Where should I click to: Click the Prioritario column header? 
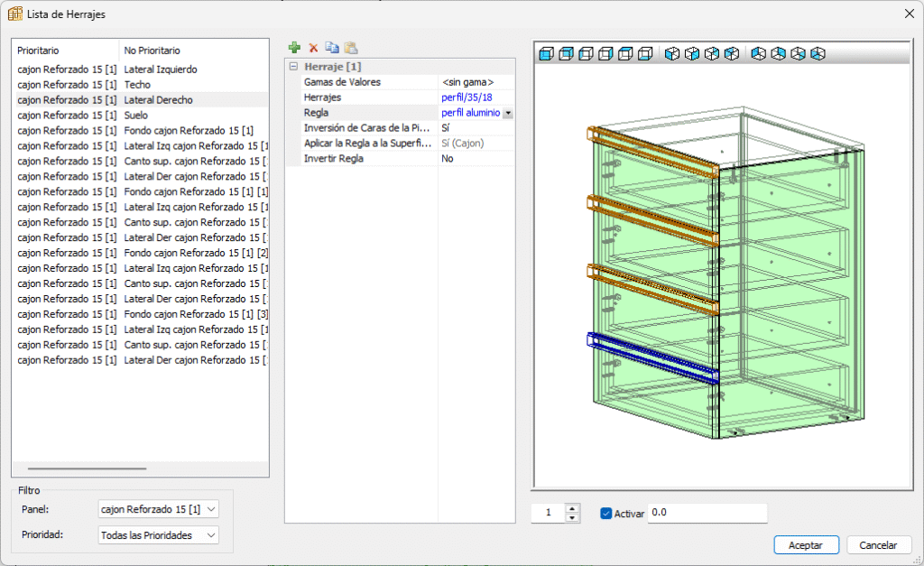[65, 51]
